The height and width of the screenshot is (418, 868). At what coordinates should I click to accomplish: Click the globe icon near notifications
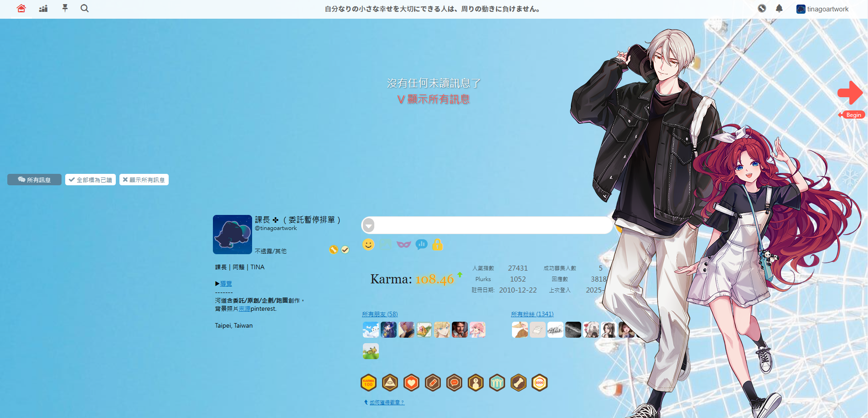[x=762, y=8]
